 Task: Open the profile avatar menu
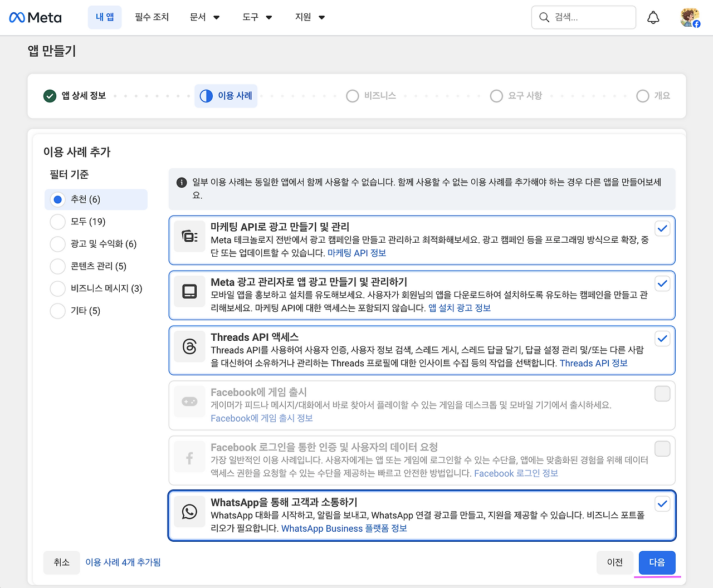coord(690,18)
